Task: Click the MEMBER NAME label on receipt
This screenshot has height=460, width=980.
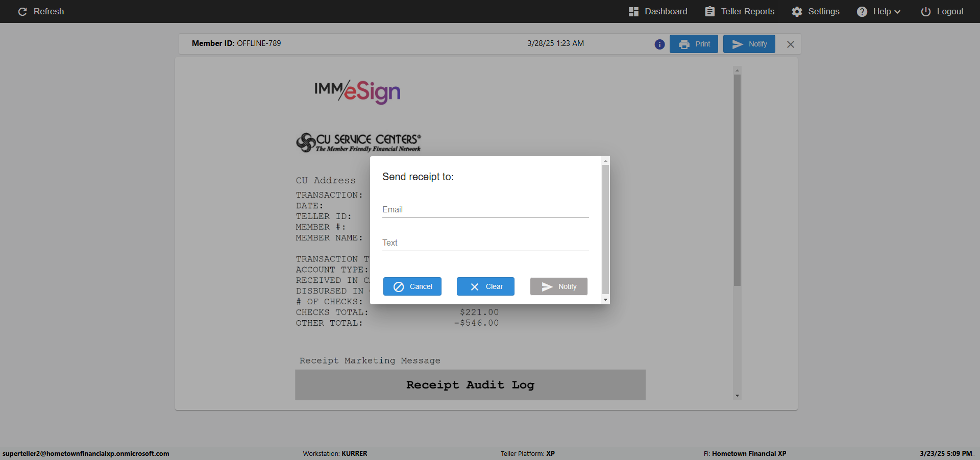Action: point(329,237)
